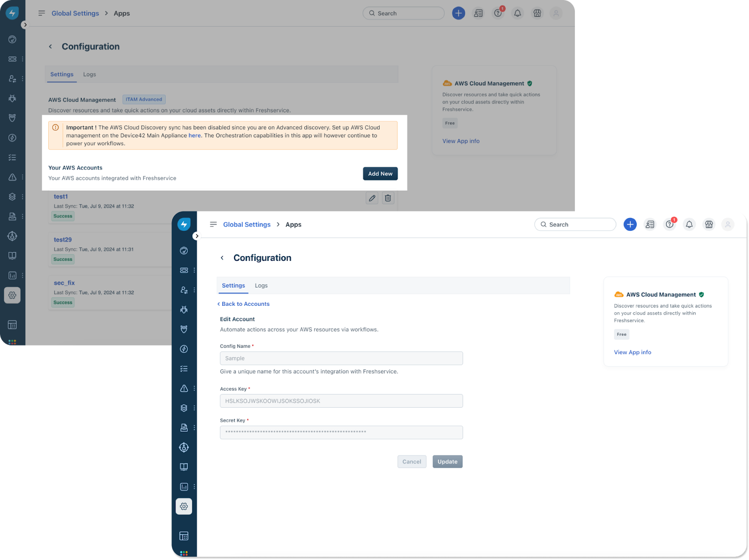Open book solutions icon in front sidebar
749x560 pixels.
pyautogui.click(x=184, y=467)
